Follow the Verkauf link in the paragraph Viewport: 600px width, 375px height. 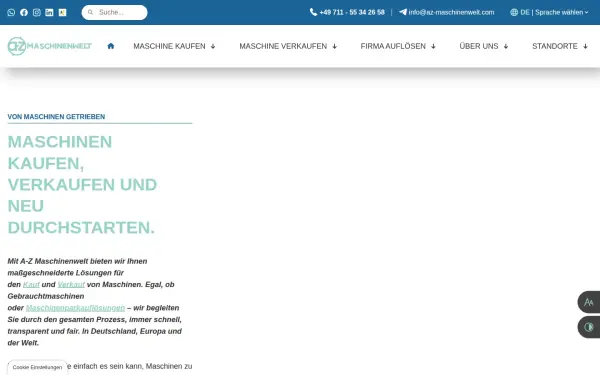[71, 284]
